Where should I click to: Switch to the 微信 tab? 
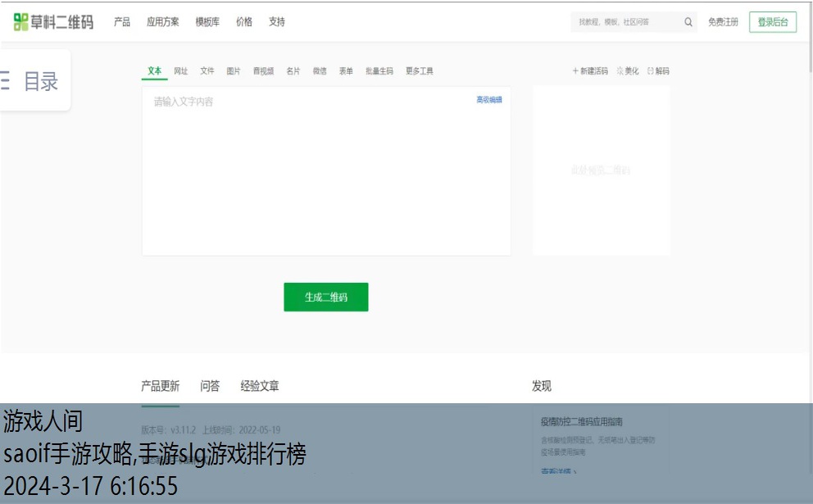(x=320, y=71)
